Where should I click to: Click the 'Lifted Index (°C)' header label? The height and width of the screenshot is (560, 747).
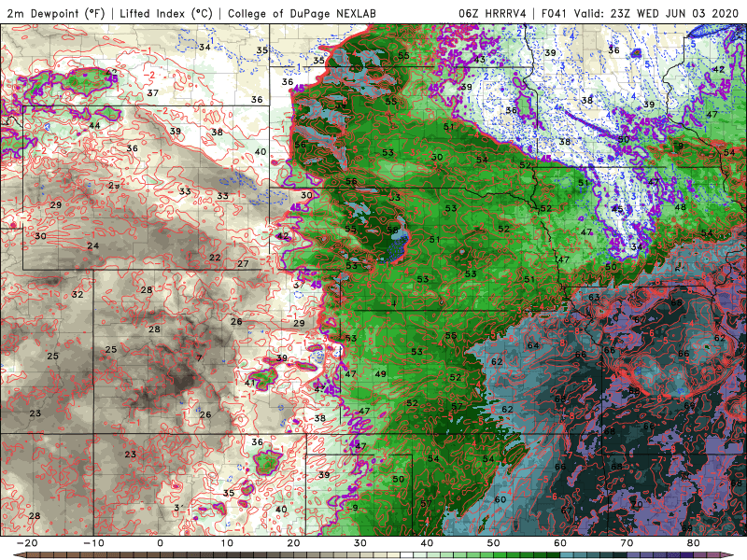pyautogui.click(x=166, y=13)
